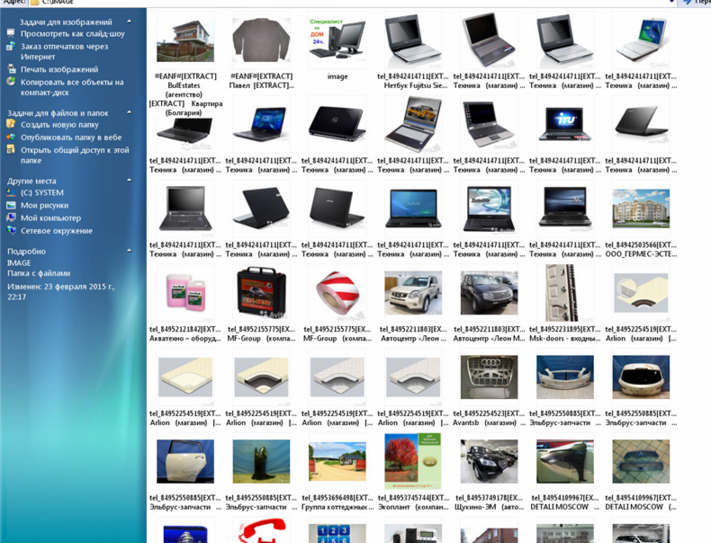Click the computer icon beside 'Мой компьютер'

point(11,218)
